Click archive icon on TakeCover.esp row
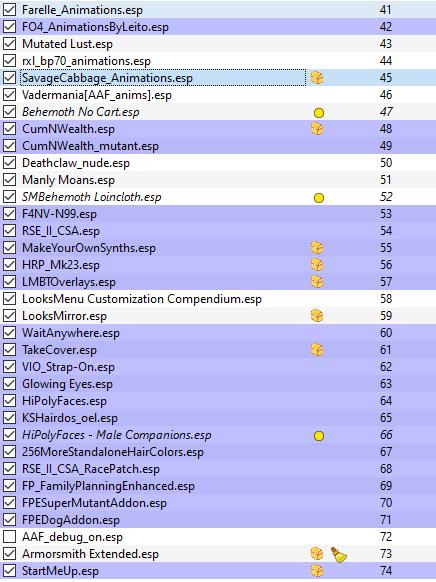The width and height of the screenshot is (436, 582). coord(317,350)
